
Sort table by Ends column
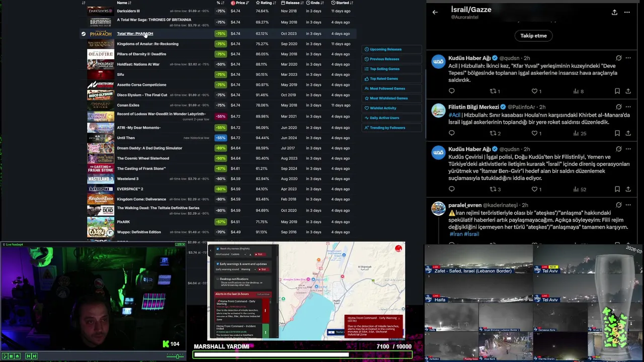point(315,3)
